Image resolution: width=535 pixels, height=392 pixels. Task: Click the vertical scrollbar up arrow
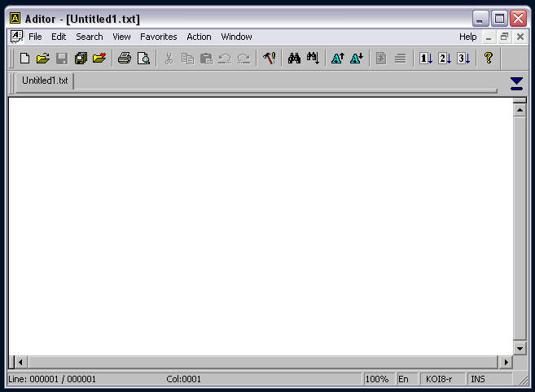(520, 110)
